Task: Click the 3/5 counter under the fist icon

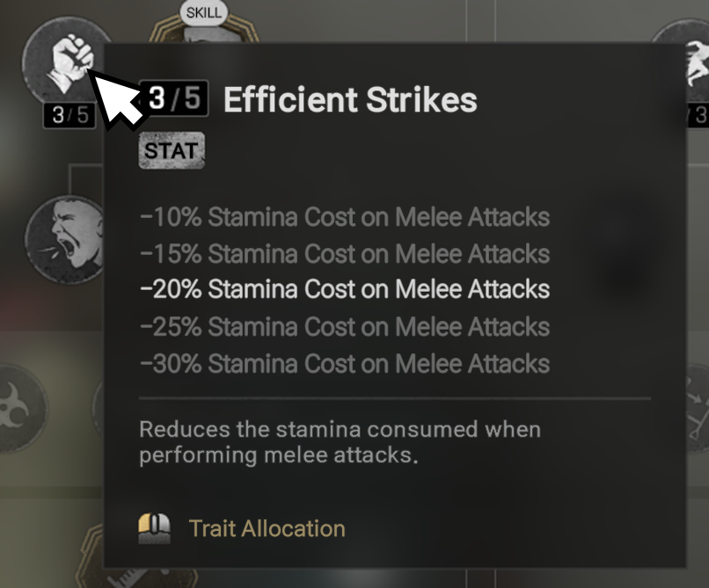Action: tap(69, 115)
